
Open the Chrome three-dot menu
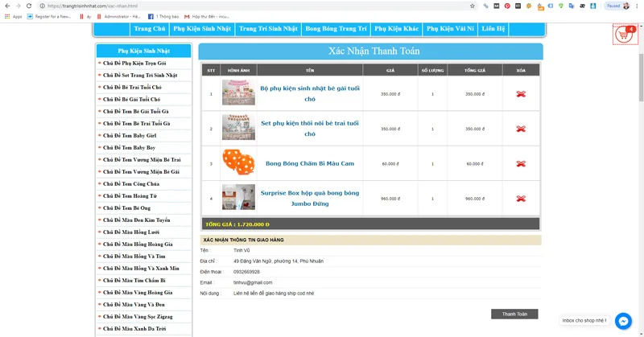pos(637,6)
